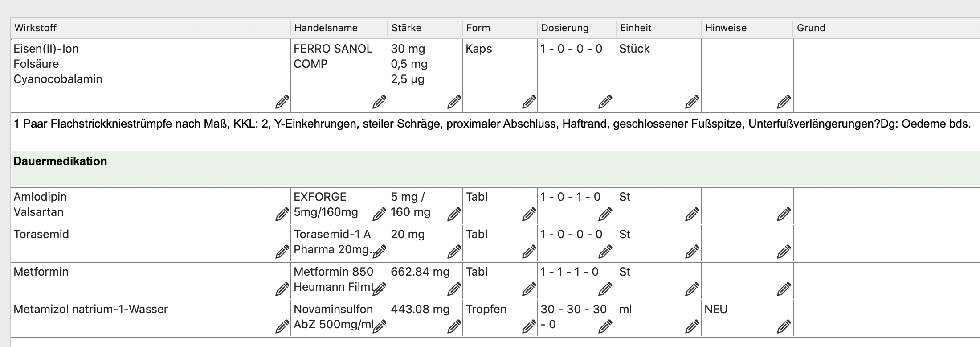980x347 pixels.
Task: Edit Tropfen Form pencil for Novaminsulfon
Action: (529, 327)
